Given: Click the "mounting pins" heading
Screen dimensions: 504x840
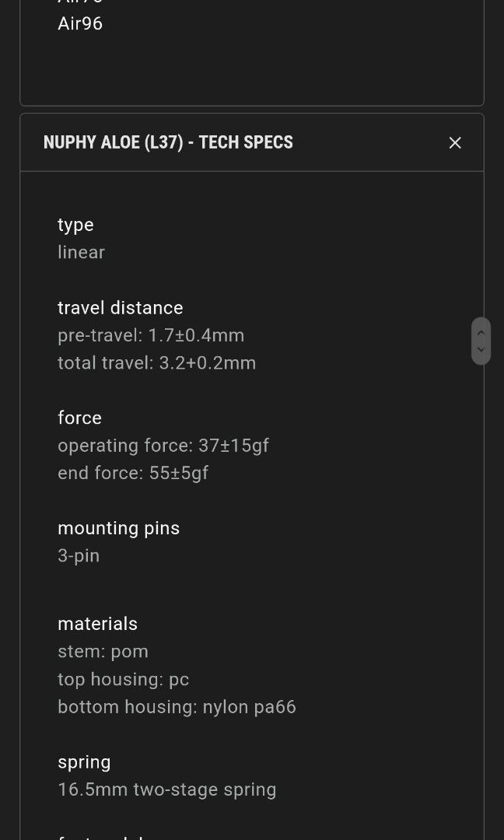Looking at the screenshot, I should click(118, 528).
